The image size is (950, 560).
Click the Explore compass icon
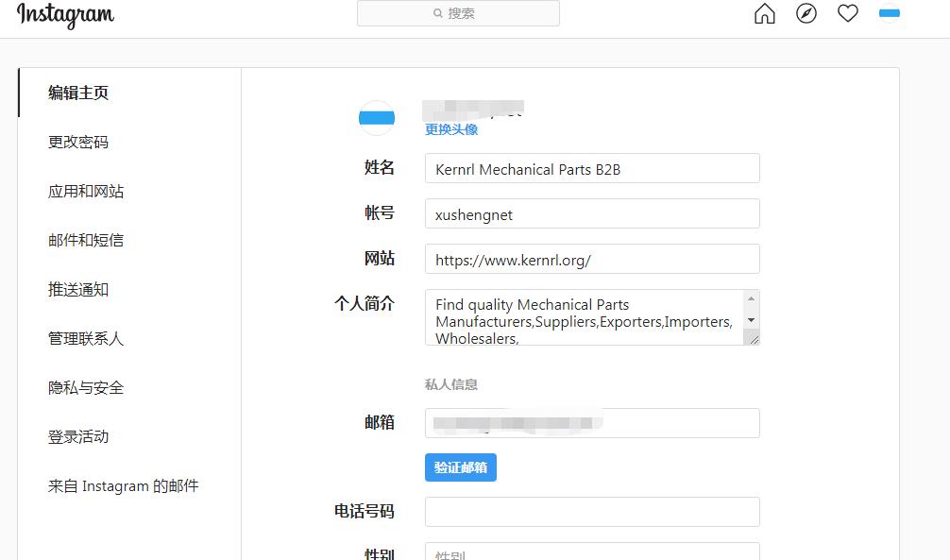806,13
